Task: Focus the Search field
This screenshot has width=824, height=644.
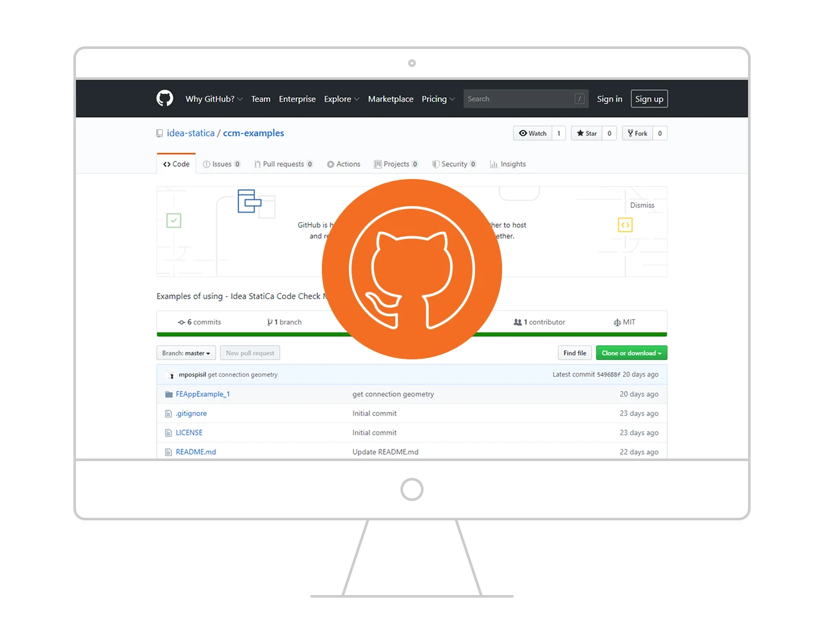Action: point(526,99)
